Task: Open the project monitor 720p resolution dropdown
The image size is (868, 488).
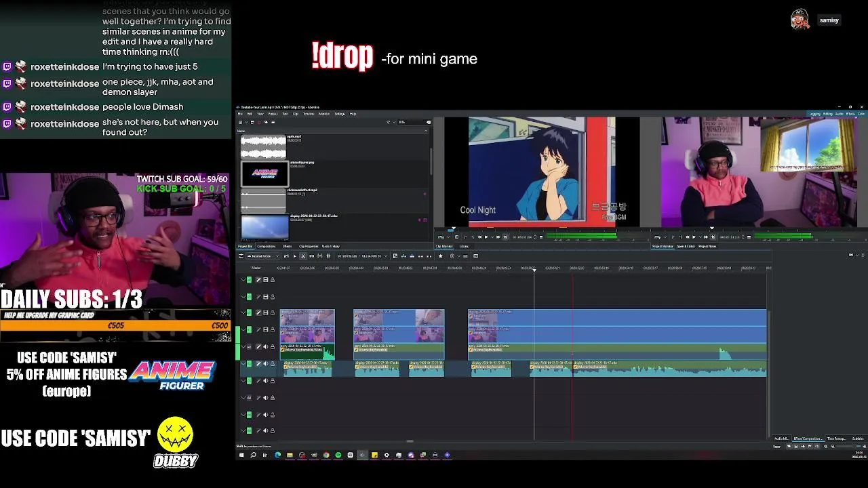Action: (660, 237)
